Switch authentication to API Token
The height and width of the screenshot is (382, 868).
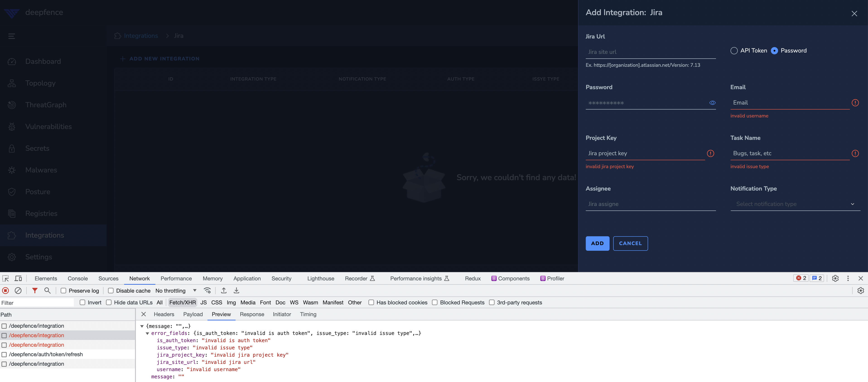click(735, 50)
